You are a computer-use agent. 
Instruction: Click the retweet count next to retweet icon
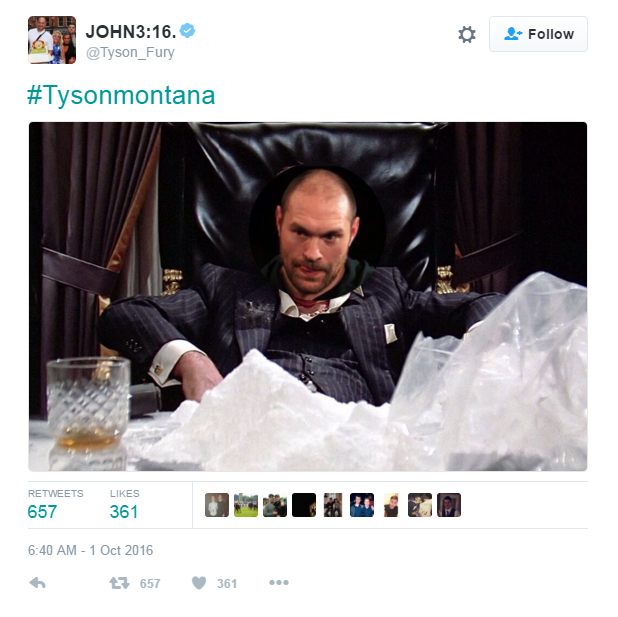tap(150, 583)
